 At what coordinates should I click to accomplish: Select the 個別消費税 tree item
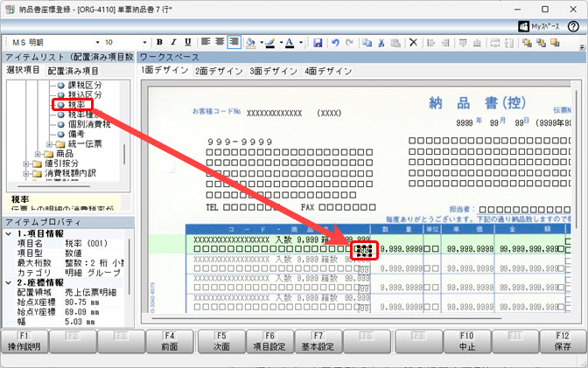(x=88, y=124)
